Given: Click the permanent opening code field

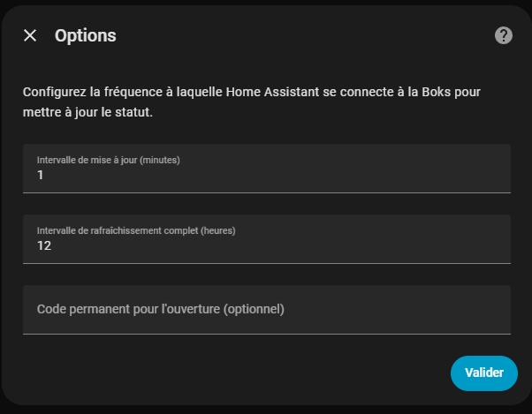Looking at the screenshot, I should click(266, 310).
